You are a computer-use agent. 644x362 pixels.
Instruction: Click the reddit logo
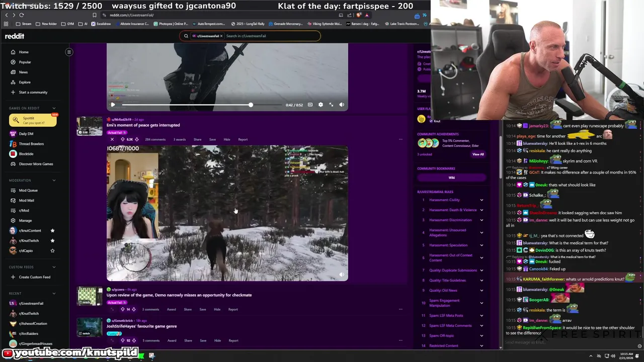(x=15, y=36)
